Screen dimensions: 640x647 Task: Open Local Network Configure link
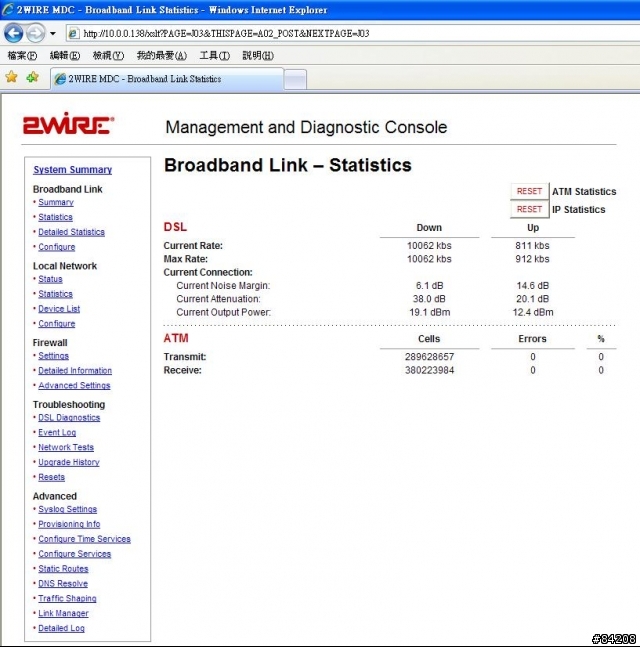point(57,324)
